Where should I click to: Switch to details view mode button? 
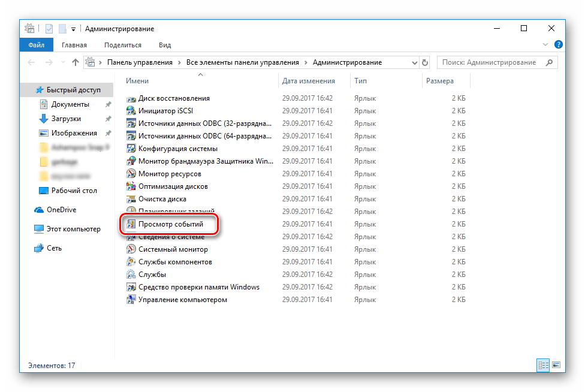[544, 364]
